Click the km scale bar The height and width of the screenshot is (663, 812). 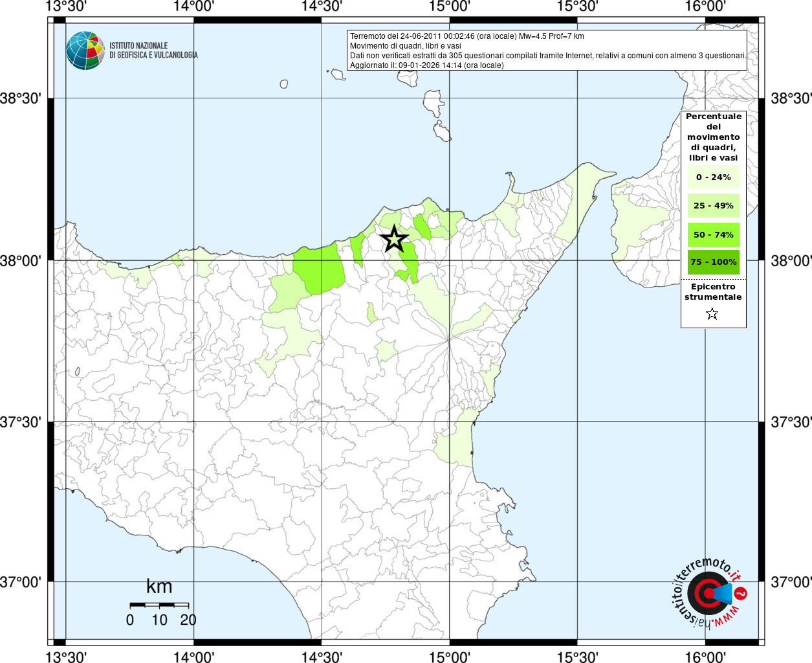point(159,605)
